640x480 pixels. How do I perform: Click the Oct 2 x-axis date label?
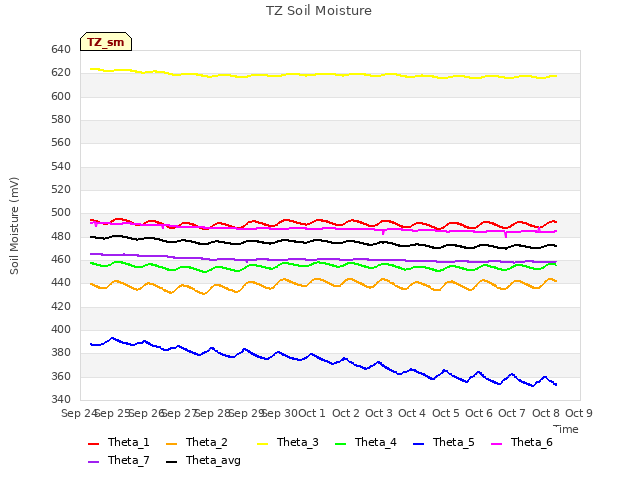tap(346, 413)
